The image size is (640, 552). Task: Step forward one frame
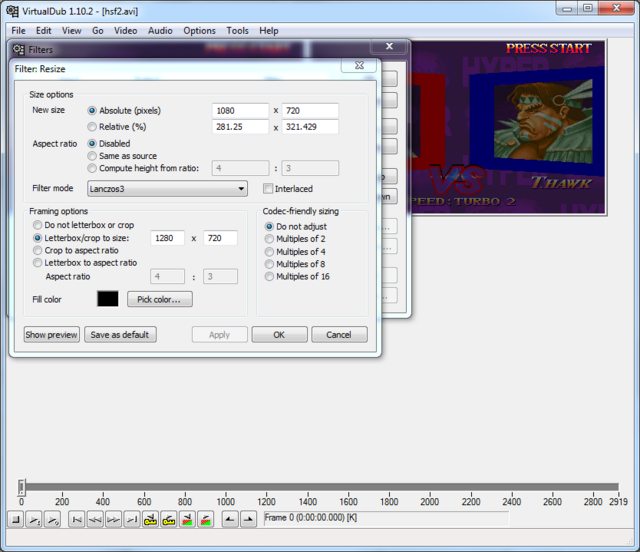(x=113, y=519)
